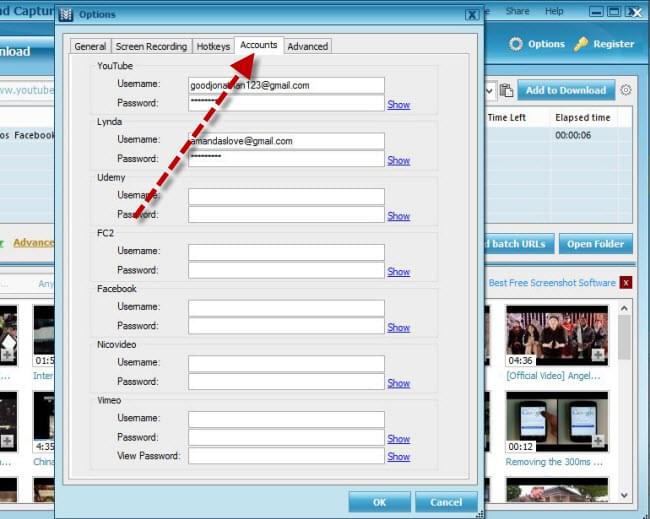Select the Hotkeys tab
650x519 pixels.
(213, 46)
